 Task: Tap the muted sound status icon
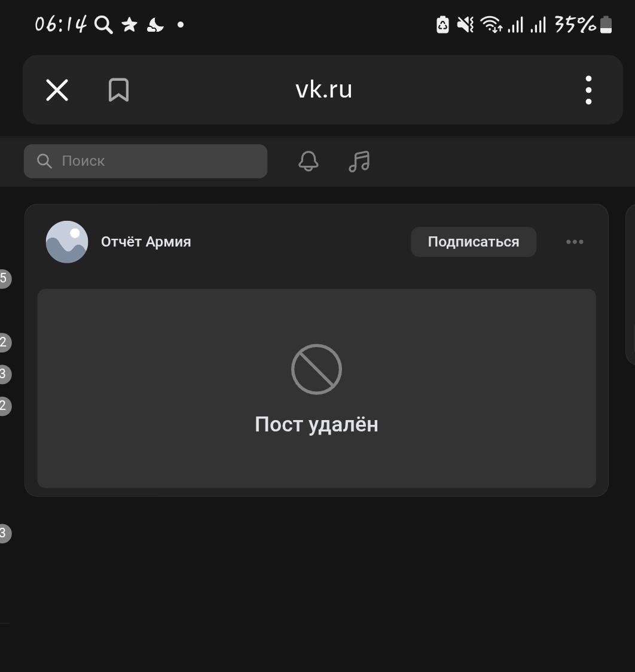tap(465, 25)
